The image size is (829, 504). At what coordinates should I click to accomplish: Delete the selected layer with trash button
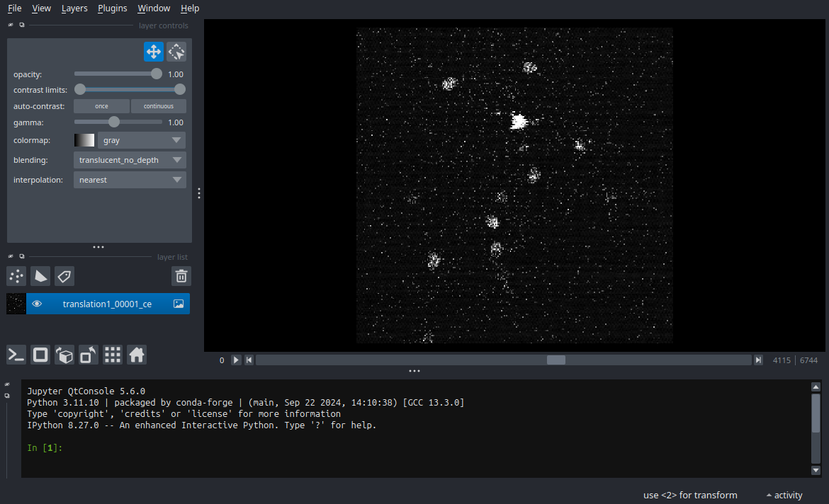tap(181, 276)
